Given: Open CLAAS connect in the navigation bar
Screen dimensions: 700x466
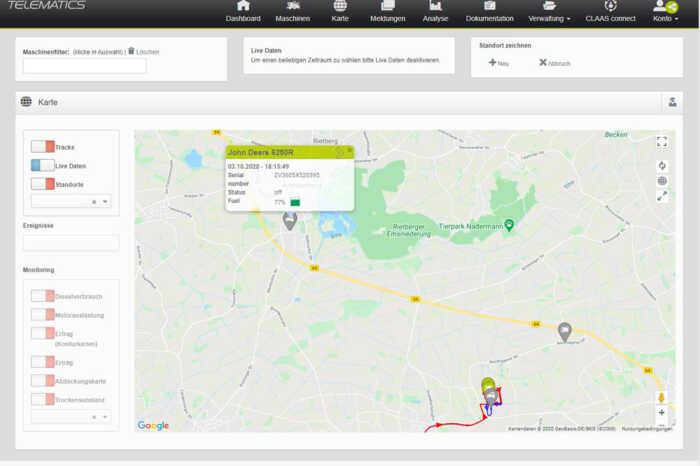Looking at the screenshot, I should click(x=610, y=12).
